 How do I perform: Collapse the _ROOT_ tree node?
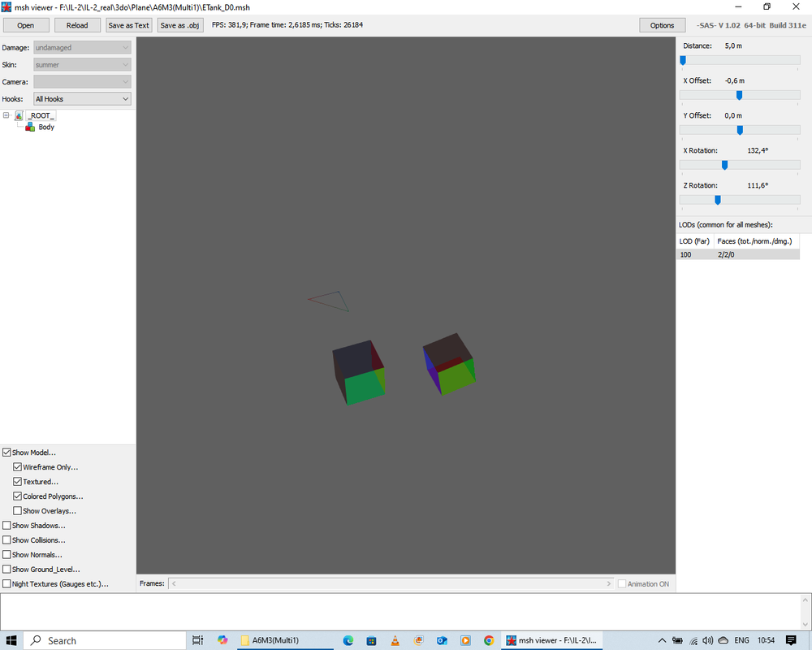(6, 115)
